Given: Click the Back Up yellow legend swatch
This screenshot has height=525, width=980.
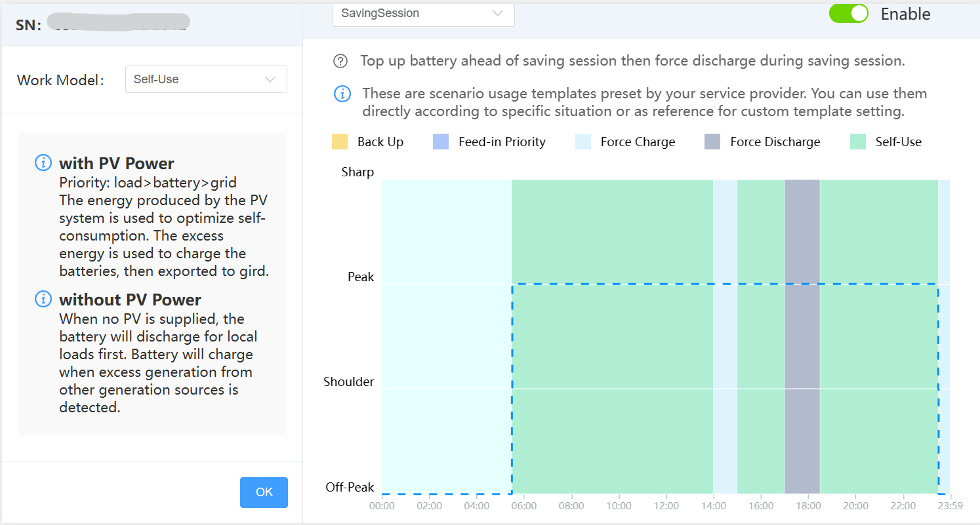Looking at the screenshot, I should tap(340, 142).
